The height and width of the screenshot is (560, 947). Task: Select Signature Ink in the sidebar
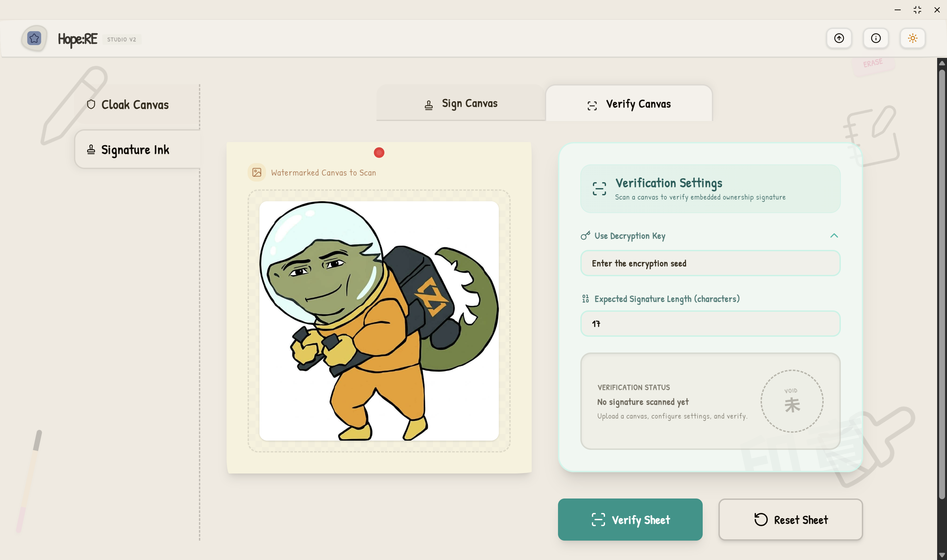click(137, 150)
